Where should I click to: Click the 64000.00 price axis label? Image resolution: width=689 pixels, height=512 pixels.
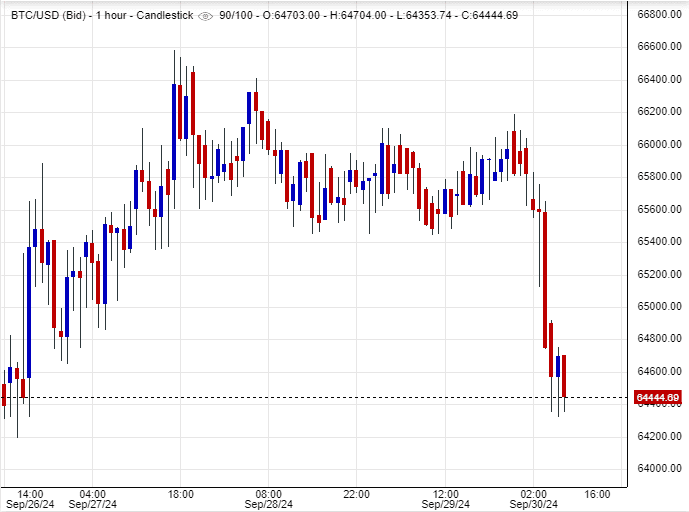658,468
